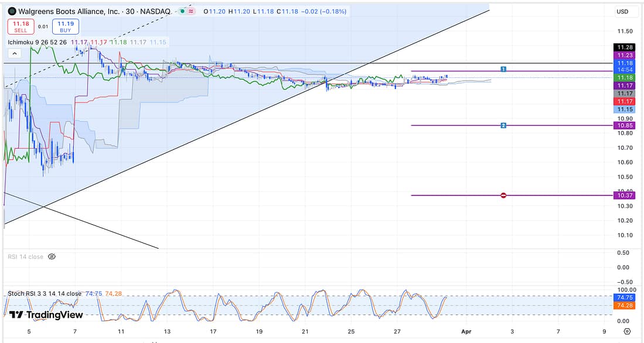This screenshot has width=644, height=343.
Task: Click the pink delayed data indicator icon
Action: coord(192,11)
